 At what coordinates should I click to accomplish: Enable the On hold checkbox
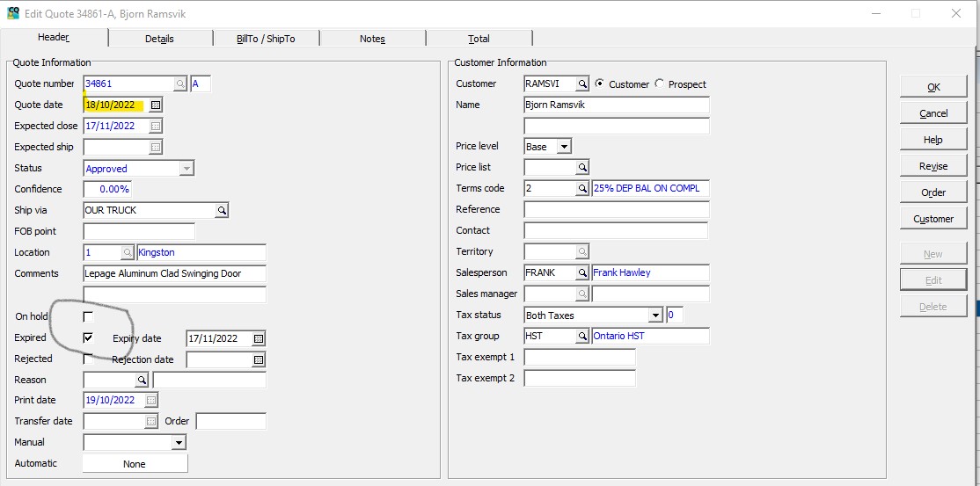point(88,316)
